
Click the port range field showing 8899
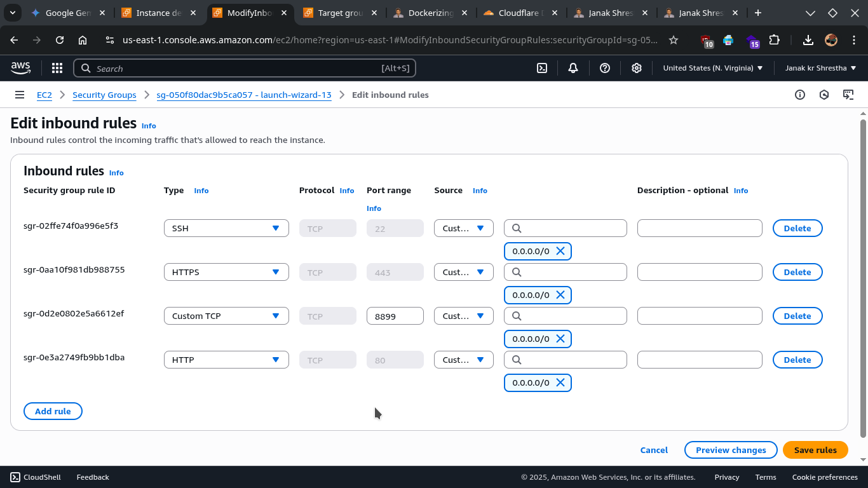[x=395, y=315]
